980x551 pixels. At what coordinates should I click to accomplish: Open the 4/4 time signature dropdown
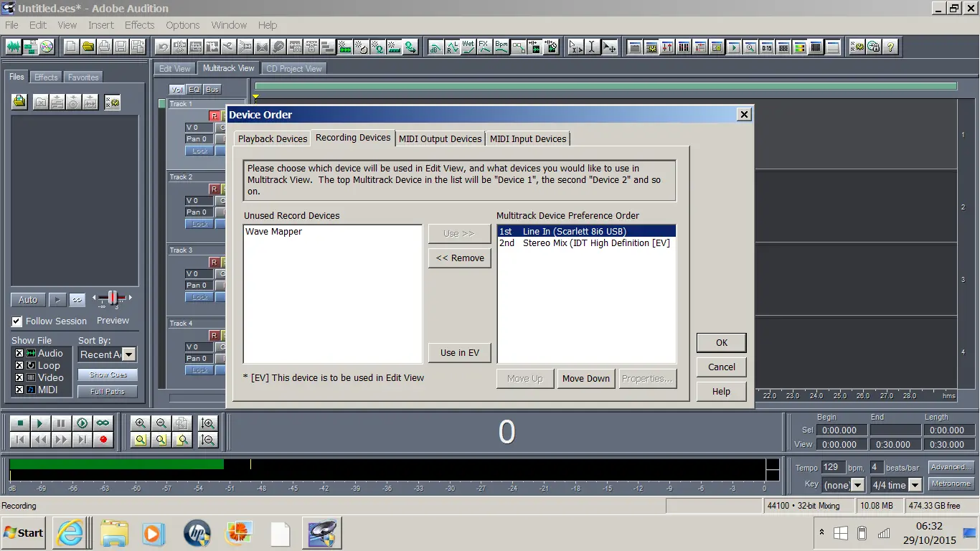point(896,486)
